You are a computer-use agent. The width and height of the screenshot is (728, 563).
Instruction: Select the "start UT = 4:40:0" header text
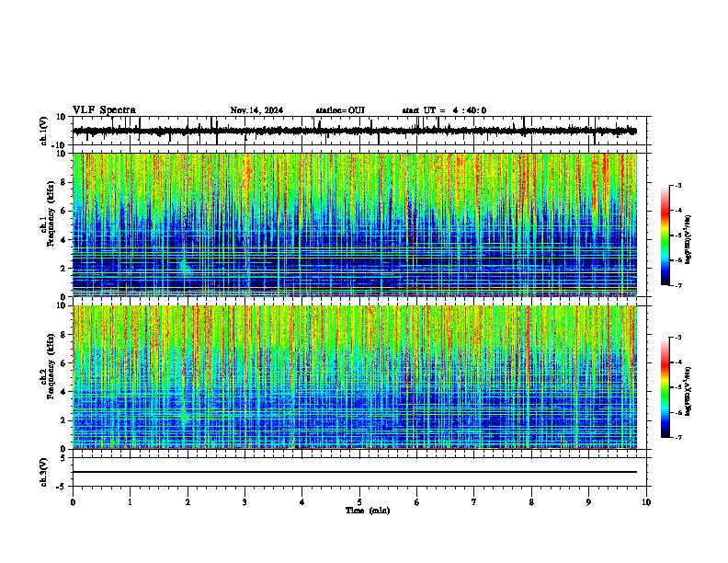444,110
